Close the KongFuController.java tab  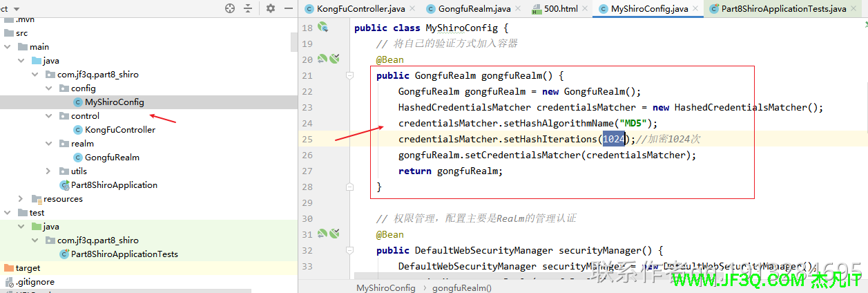[412, 9]
